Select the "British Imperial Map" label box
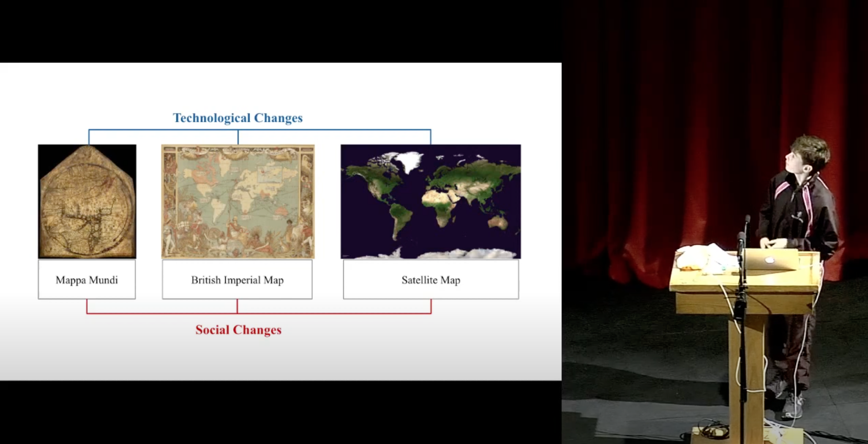This screenshot has width=868, height=444. (x=237, y=279)
